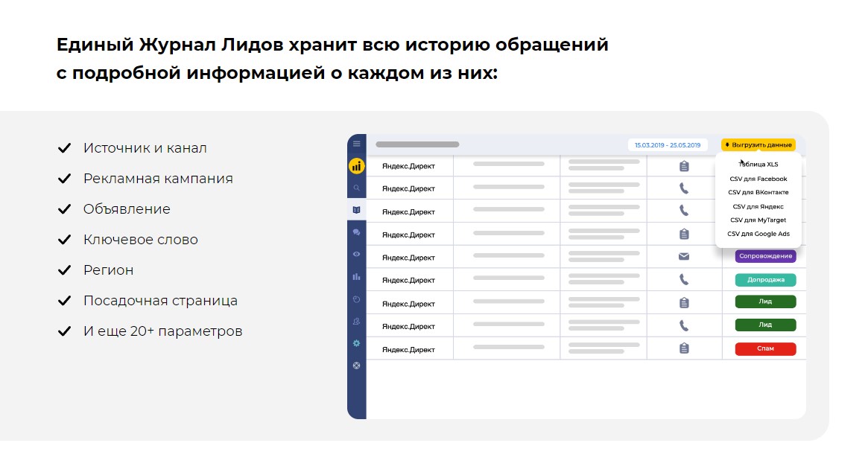Click the green Лид status badge
Viewport: 868px width, 475px height.
pyautogui.click(x=764, y=302)
